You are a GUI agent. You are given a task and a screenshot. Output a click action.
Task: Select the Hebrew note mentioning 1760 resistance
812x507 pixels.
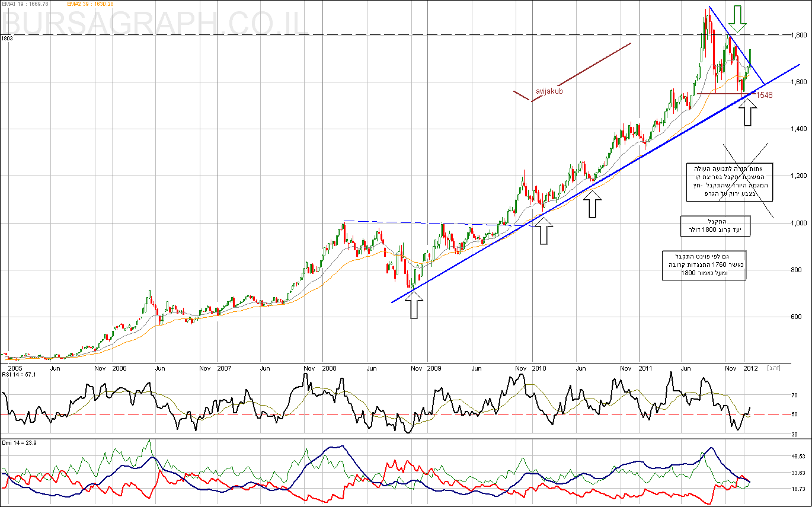pos(704,265)
